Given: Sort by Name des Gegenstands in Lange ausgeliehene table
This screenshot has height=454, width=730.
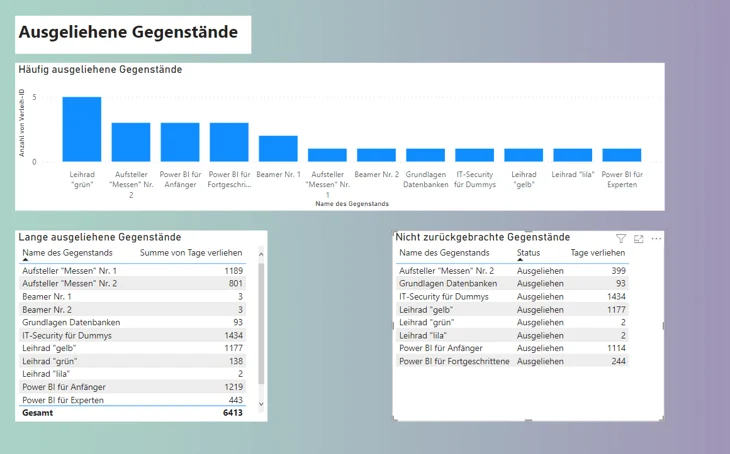Looking at the screenshot, I should [x=68, y=253].
